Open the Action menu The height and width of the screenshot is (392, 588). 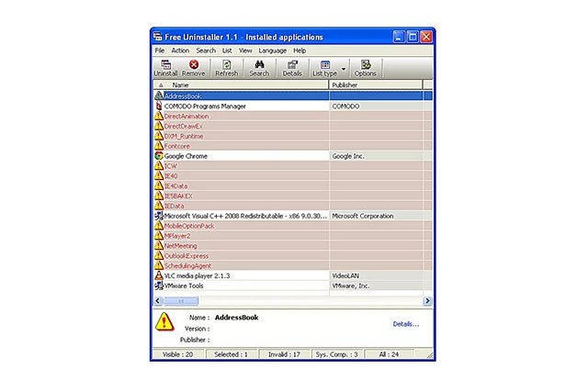pyautogui.click(x=180, y=50)
